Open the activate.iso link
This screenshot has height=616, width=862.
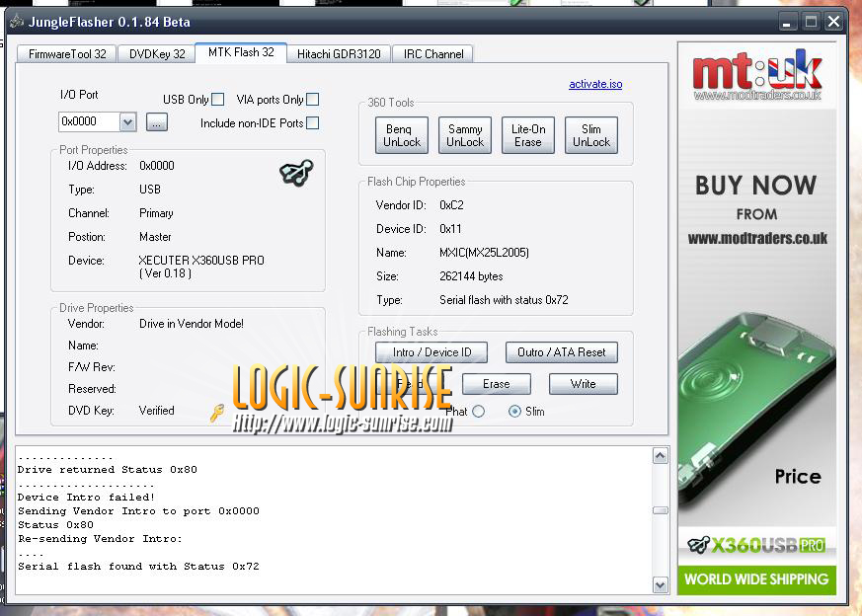[x=595, y=84]
